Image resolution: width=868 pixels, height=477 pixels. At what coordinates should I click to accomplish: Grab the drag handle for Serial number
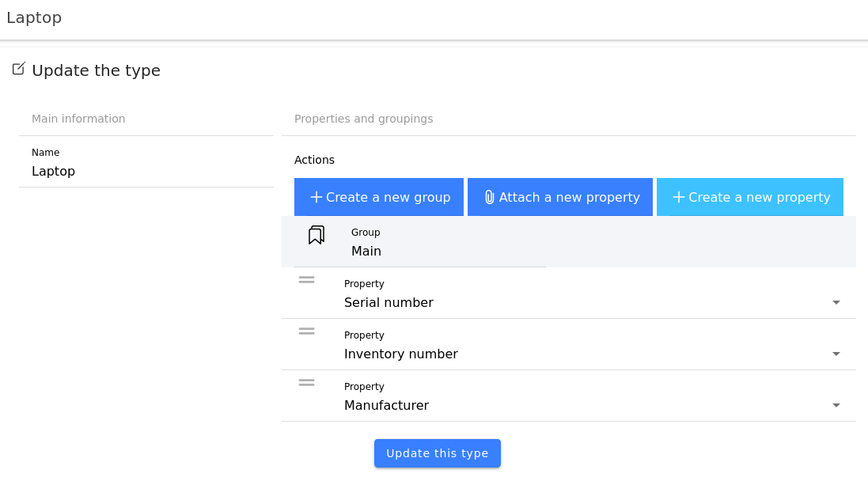(306, 279)
